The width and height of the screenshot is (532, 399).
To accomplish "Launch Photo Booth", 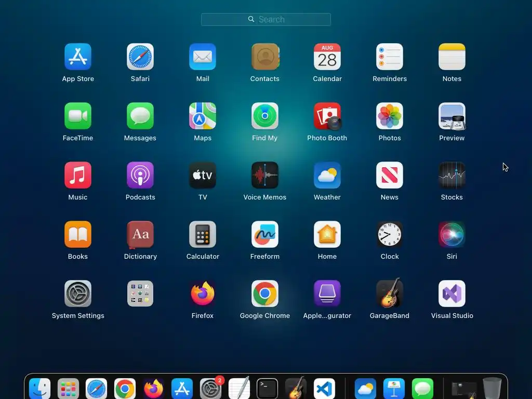I will click(x=327, y=116).
